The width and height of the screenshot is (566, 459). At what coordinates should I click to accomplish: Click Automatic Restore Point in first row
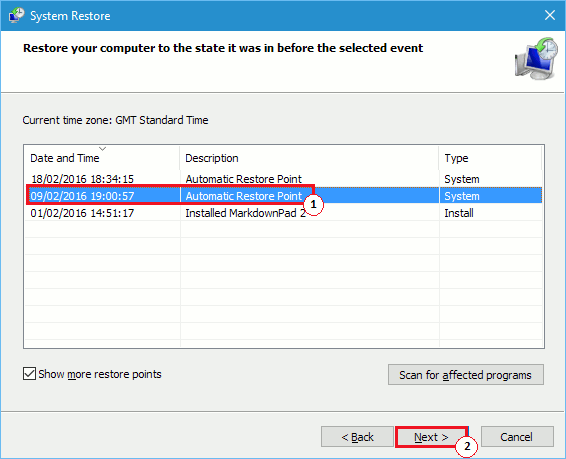244,179
